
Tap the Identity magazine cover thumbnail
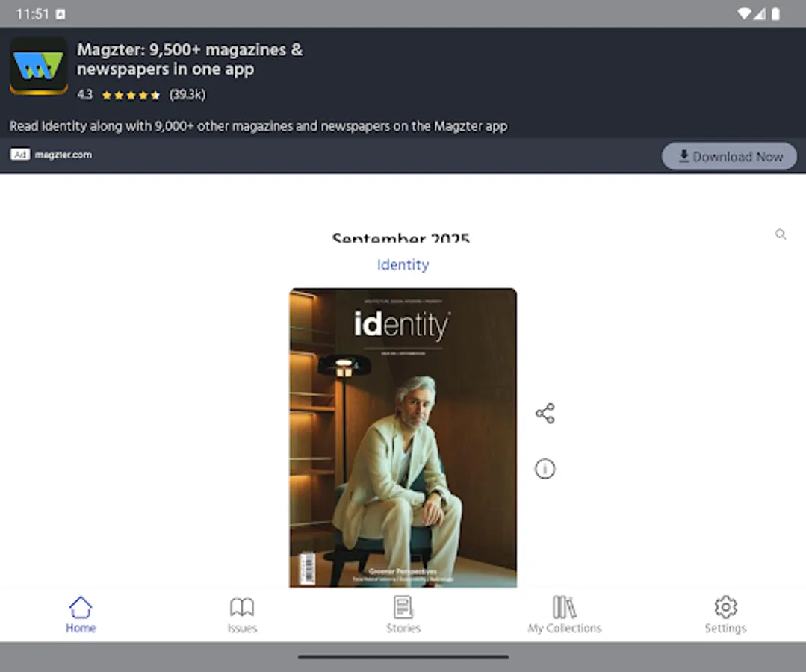pos(403,435)
